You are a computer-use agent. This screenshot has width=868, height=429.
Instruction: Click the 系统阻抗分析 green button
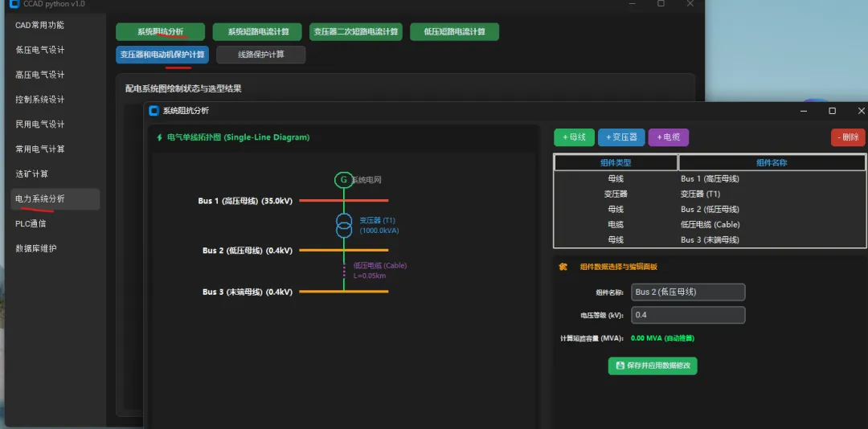(x=161, y=31)
